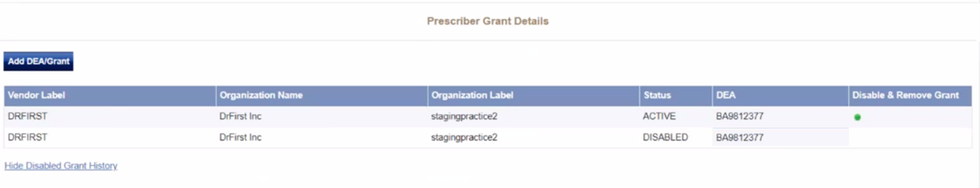Viewport: 980px width, 188px height.
Task: Click the DEA number in the ACTIVE row
Action: (740, 116)
